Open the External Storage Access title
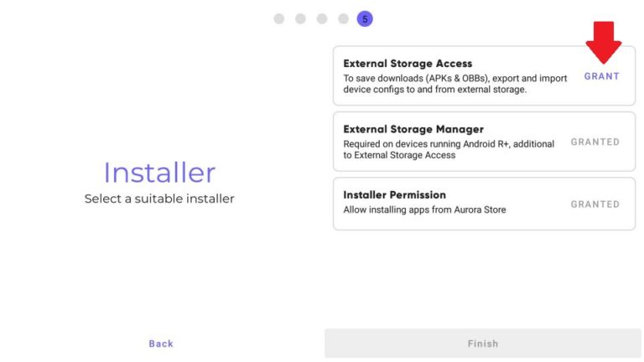 coord(408,64)
